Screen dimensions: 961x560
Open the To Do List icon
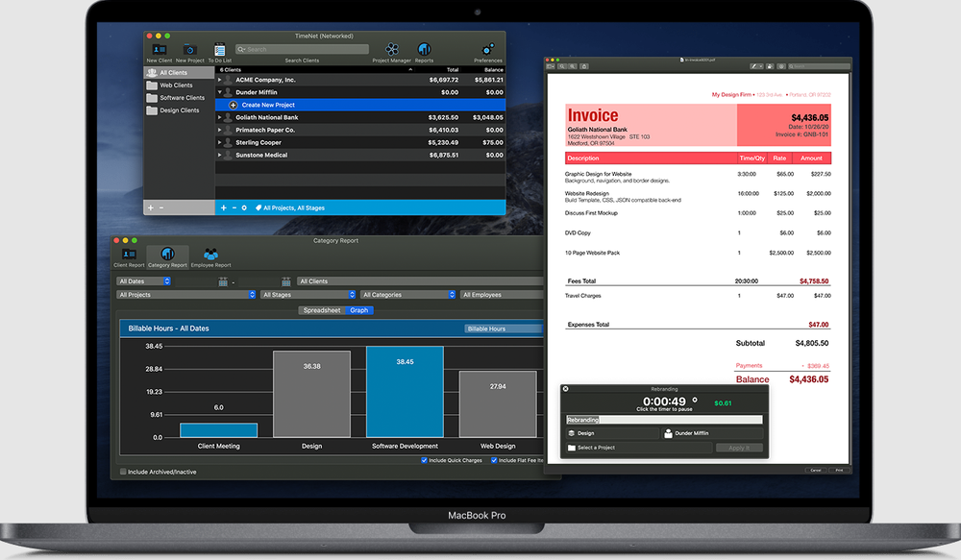(x=220, y=50)
